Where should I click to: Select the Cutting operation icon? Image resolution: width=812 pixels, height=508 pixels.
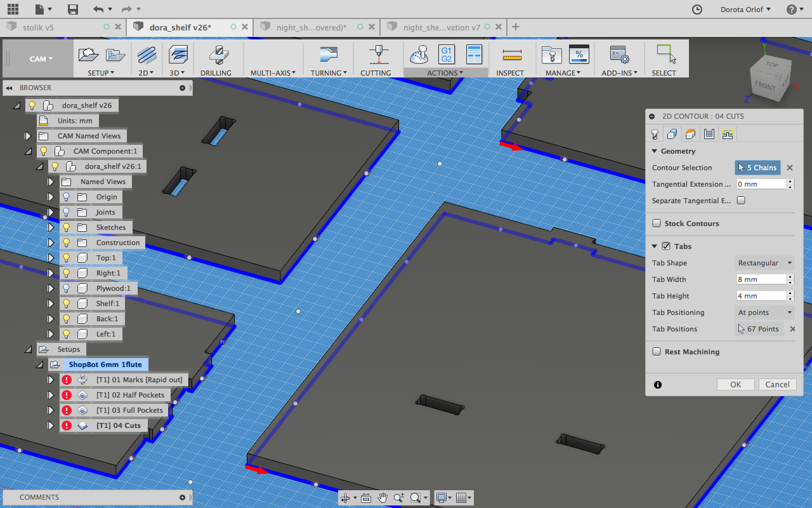379,55
